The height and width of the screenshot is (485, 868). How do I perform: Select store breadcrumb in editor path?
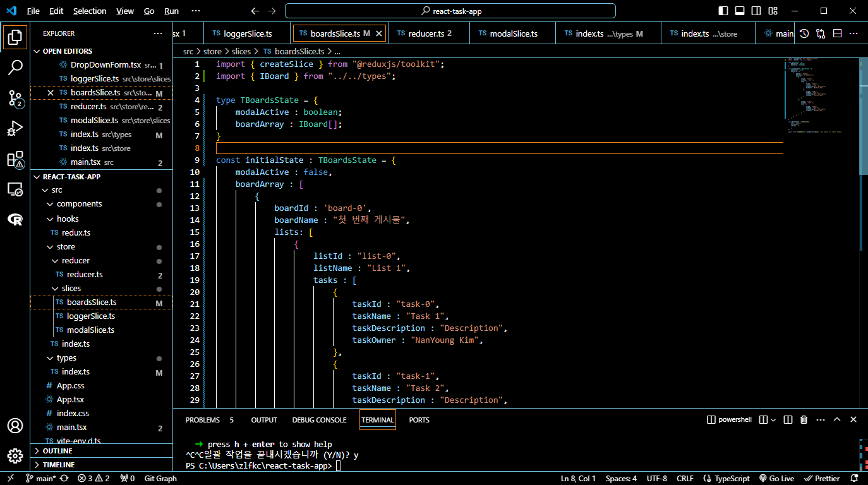click(x=212, y=51)
